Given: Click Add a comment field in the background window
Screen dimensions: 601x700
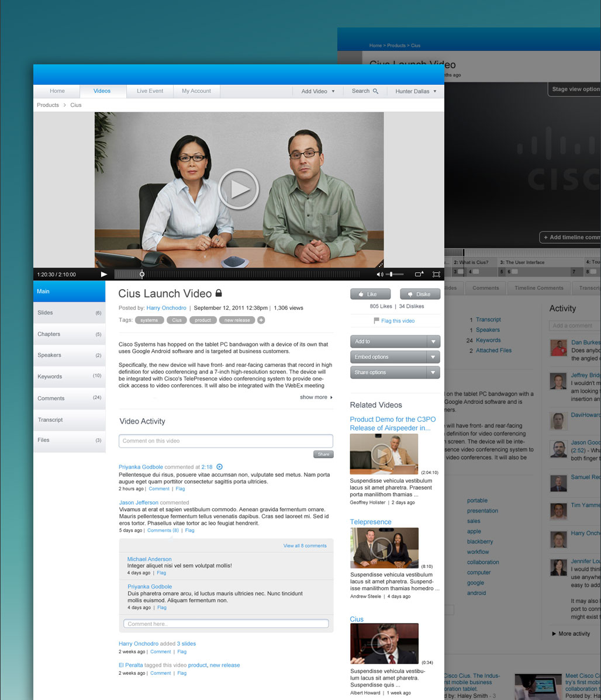Looking at the screenshot, I should pyautogui.click(x=575, y=325).
